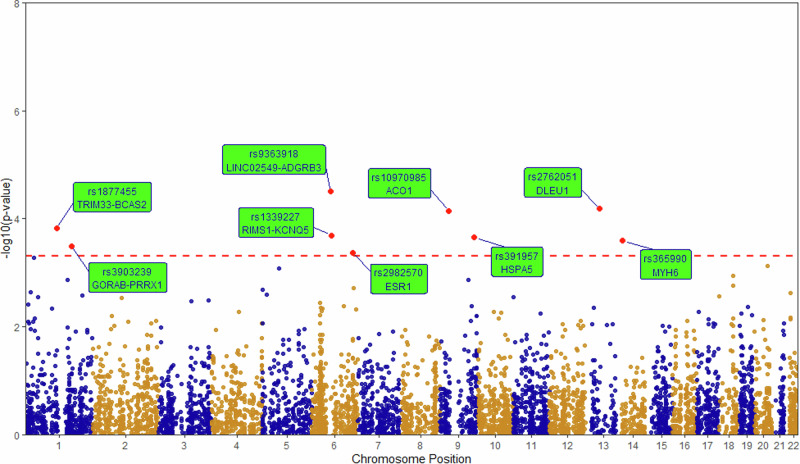The height and width of the screenshot is (464, 800).
Task: Select the red data point for DLEU1
Action: click(x=600, y=208)
